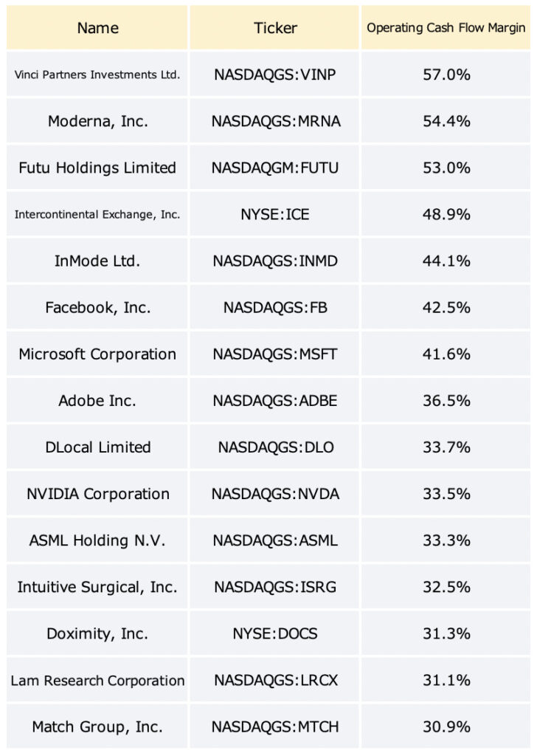This screenshot has height=756, width=537.
Task: Select the NYSE:DOCS ticker cell
Action: pyautogui.click(x=274, y=633)
